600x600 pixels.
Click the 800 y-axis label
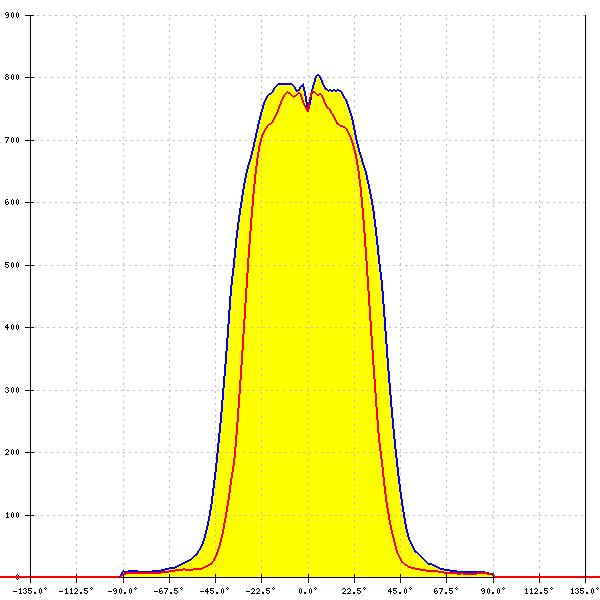pyautogui.click(x=12, y=77)
